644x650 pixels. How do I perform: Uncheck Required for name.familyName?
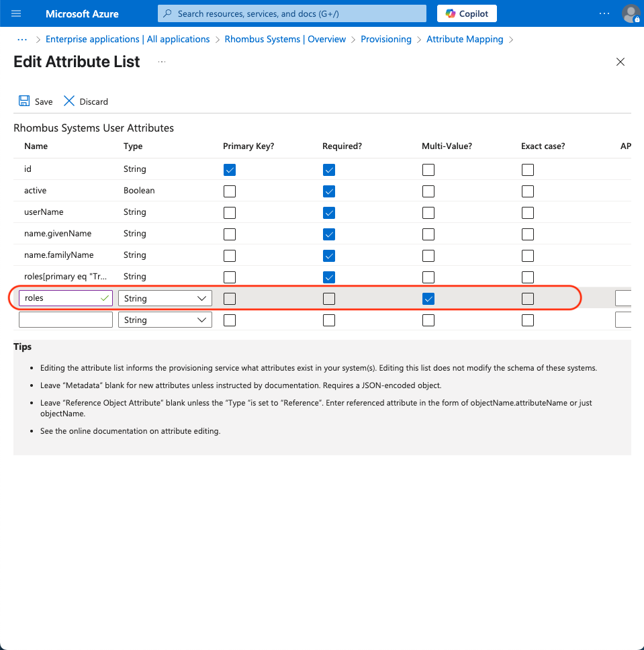[x=329, y=257]
